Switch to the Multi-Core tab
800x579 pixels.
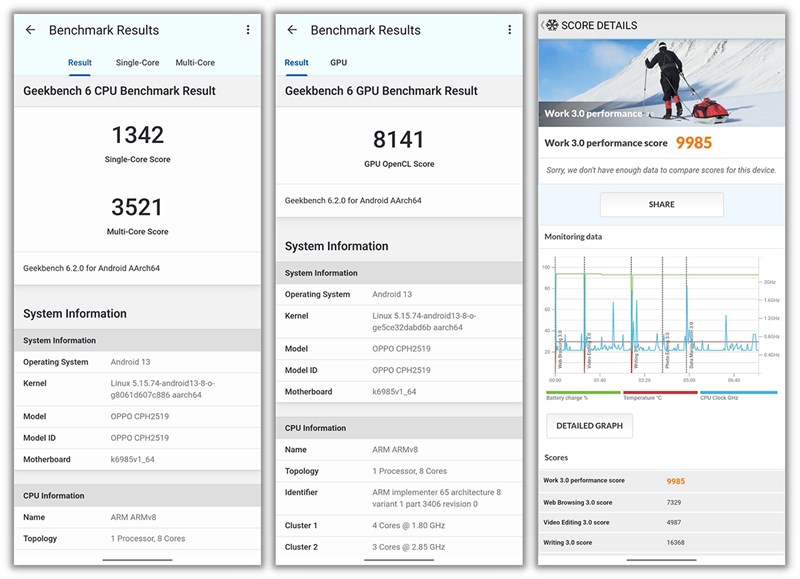click(x=195, y=63)
